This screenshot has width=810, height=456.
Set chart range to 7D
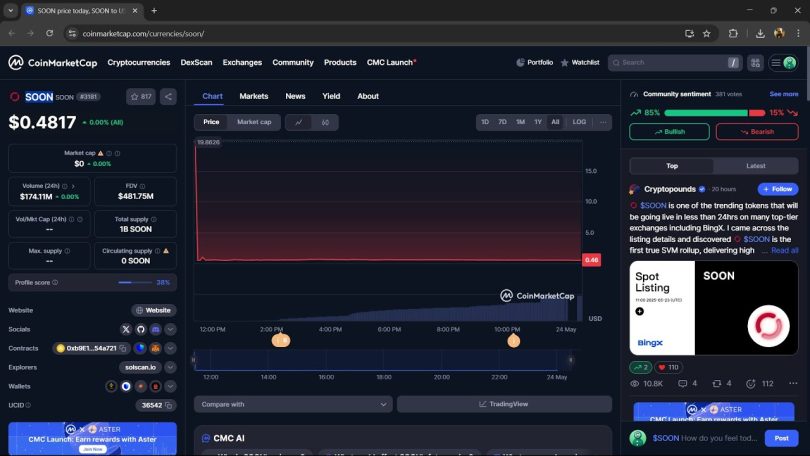pos(502,122)
